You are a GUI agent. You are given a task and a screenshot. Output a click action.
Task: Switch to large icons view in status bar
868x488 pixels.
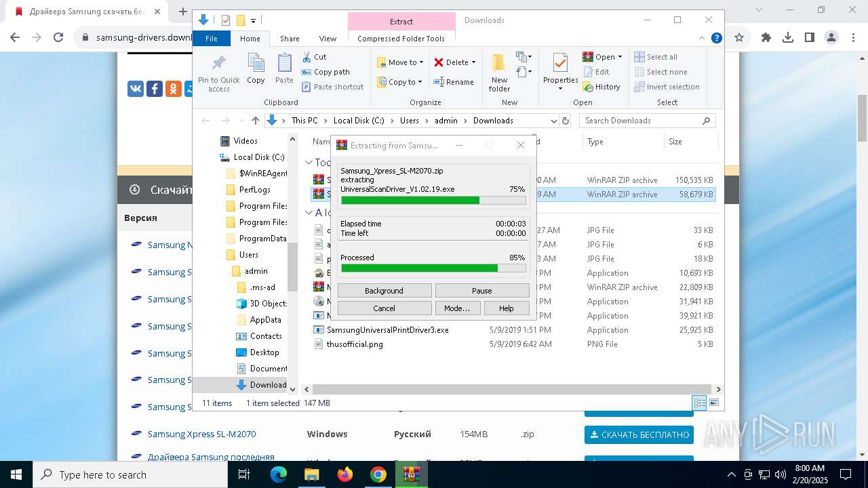tap(713, 403)
